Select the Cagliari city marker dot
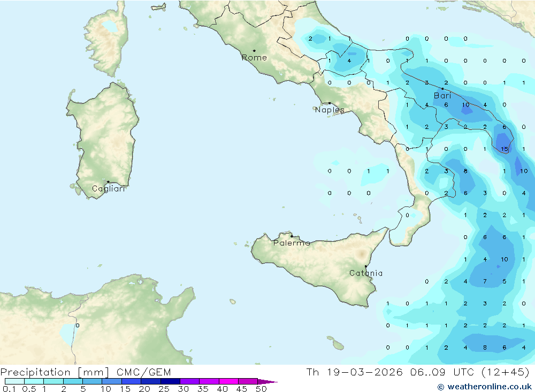 108,182
